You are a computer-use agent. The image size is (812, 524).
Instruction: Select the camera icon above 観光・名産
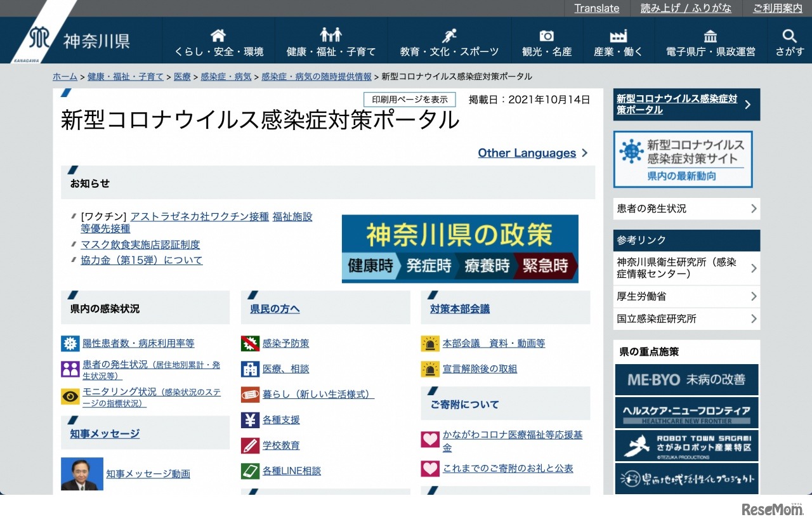tap(546, 37)
